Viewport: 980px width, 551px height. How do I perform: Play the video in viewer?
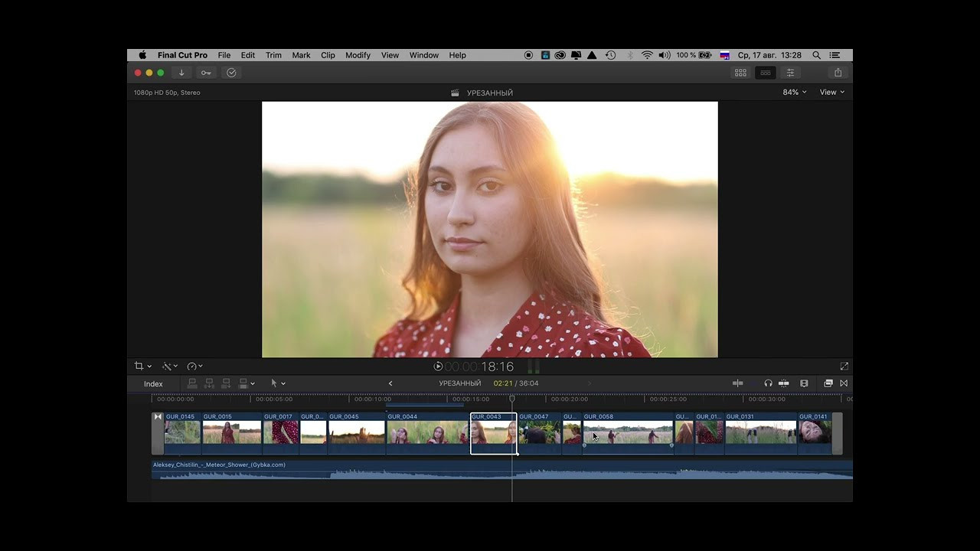438,367
